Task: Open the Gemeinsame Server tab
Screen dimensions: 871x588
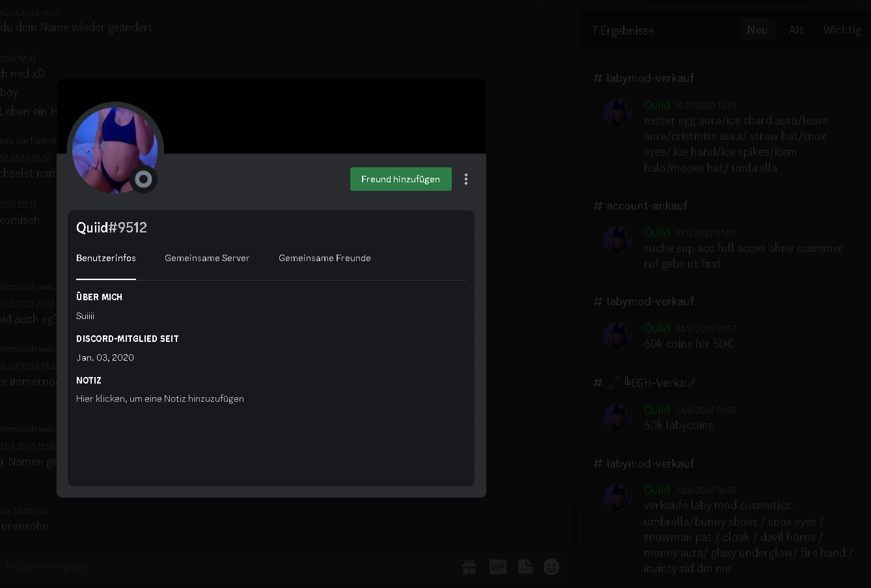Action: 207,258
